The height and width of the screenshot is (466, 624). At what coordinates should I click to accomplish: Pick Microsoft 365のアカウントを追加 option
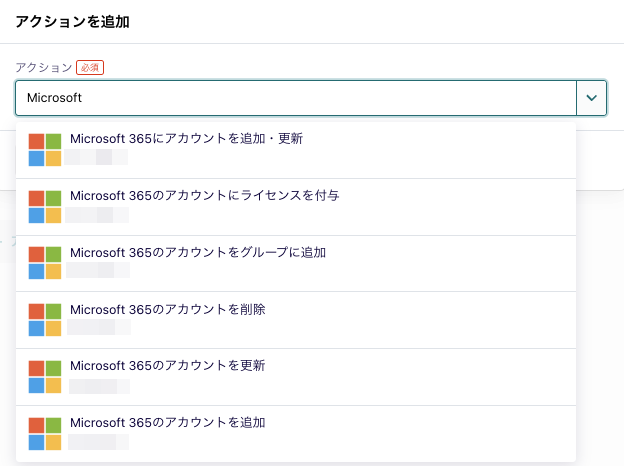pos(296,434)
